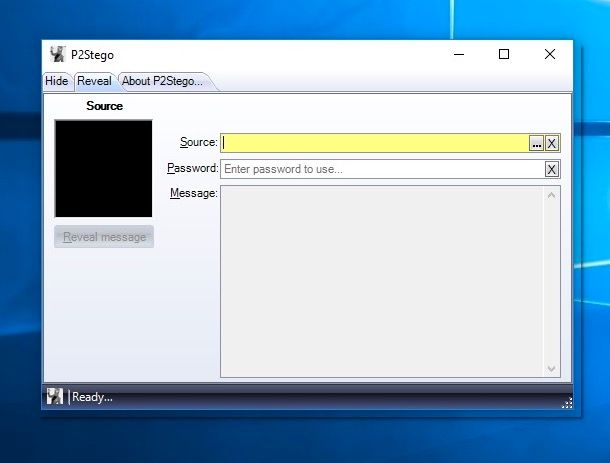Click the P2Stego title bar icon
Screen dimensions: 610x463
[x=58, y=54]
